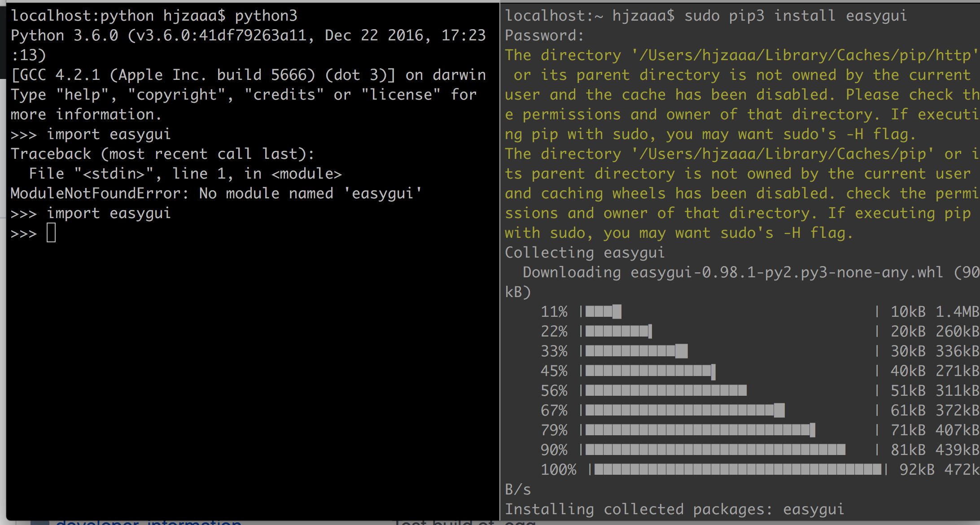Click the divider between the two terminal panes
Screen dimensions: 980x525
500,260
